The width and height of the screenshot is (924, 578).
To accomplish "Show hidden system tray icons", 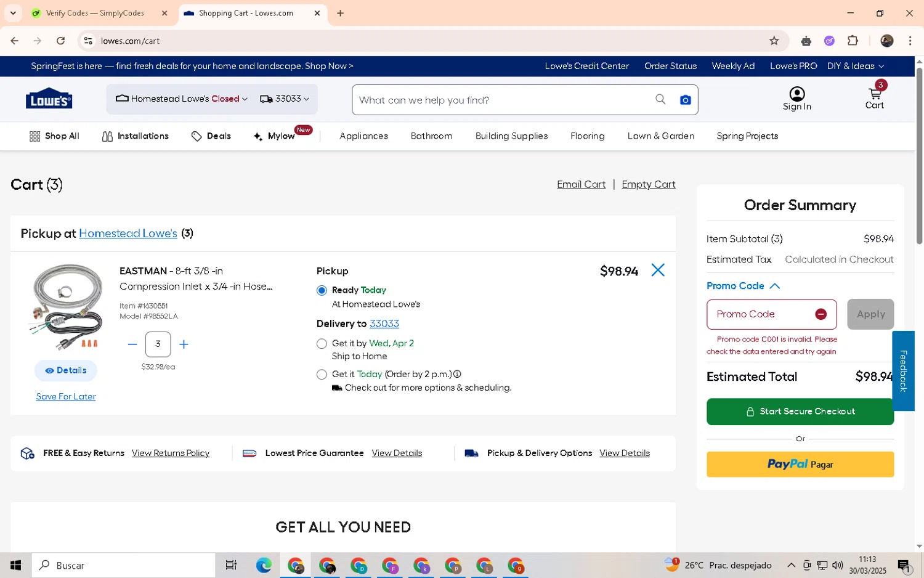I will click(791, 565).
